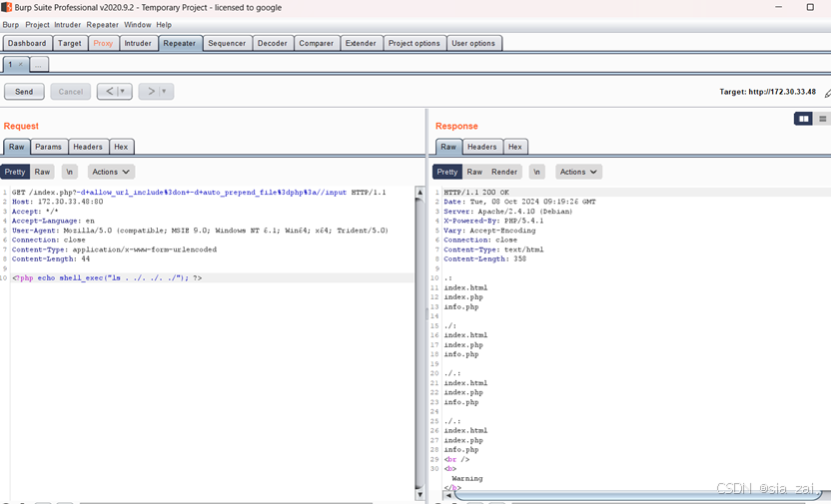Switch to the Decoder tab

click(273, 43)
